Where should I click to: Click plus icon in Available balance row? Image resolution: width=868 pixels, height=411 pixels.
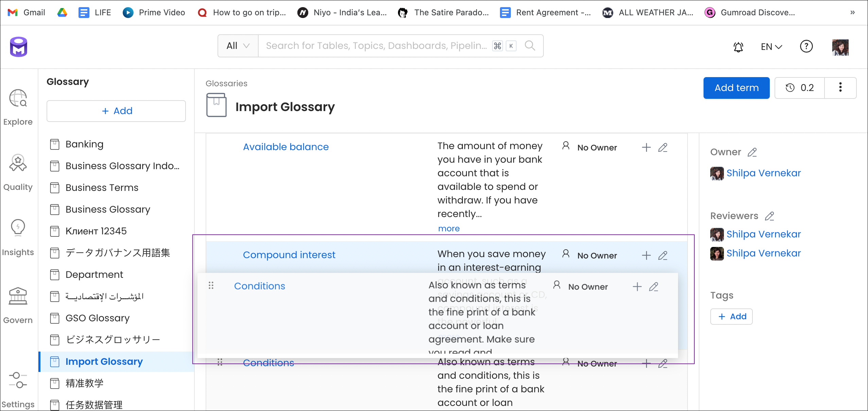[646, 147]
